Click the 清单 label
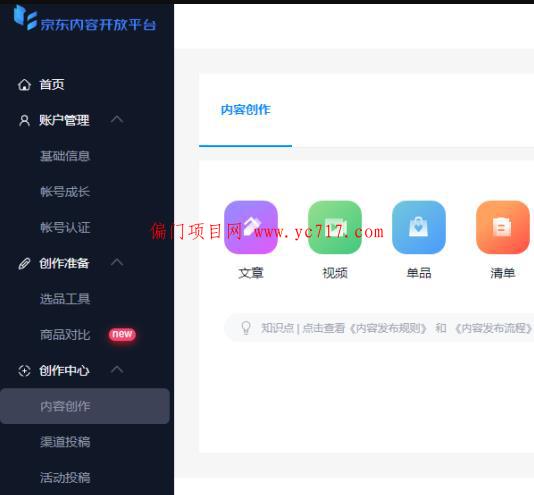The width and height of the screenshot is (534, 495). 503,273
